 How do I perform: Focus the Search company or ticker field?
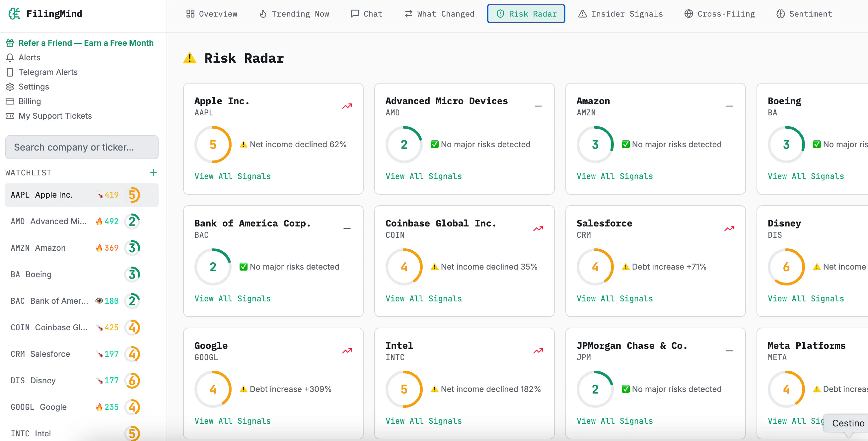point(82,147)
